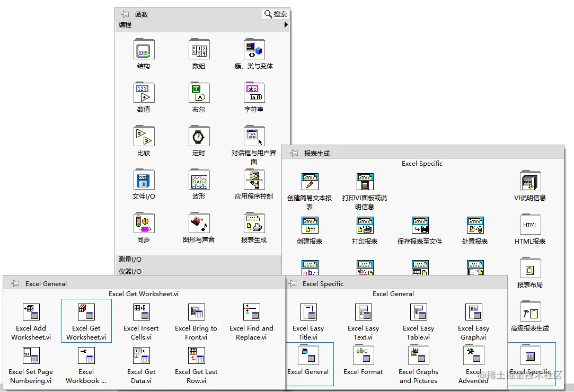Select the VI说明信息 palette icon

(x=530, y=181)
